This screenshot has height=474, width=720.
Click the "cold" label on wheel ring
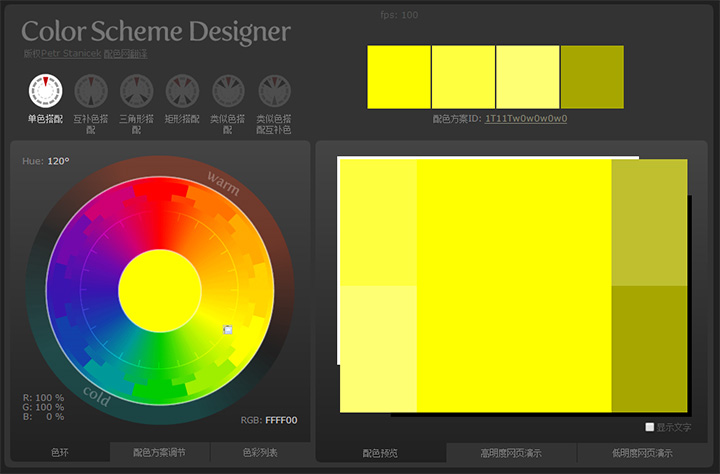[97, 396]
